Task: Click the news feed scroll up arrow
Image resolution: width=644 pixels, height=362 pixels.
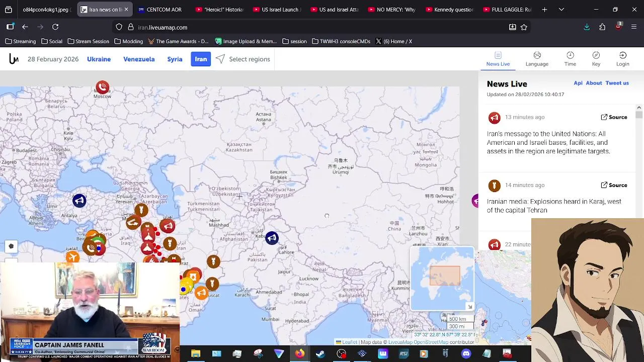Action: [639, 107]
